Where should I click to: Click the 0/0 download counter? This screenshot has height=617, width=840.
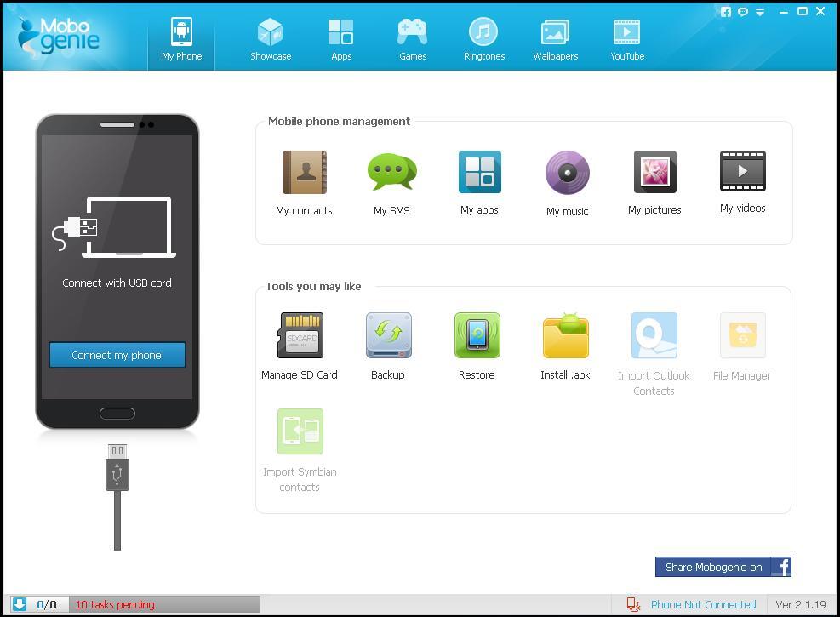point(47,605)
